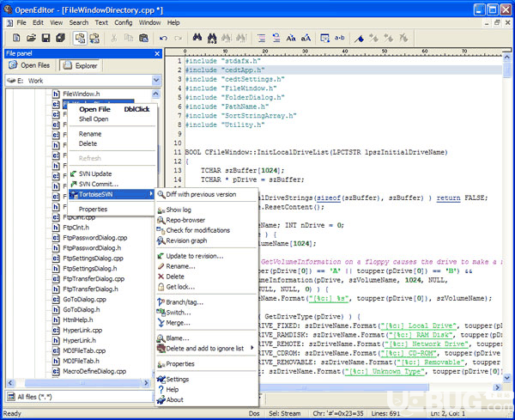515x420 pixels.
Task: Click the Find binoculars icon
Action: click(x=197, y=38)
